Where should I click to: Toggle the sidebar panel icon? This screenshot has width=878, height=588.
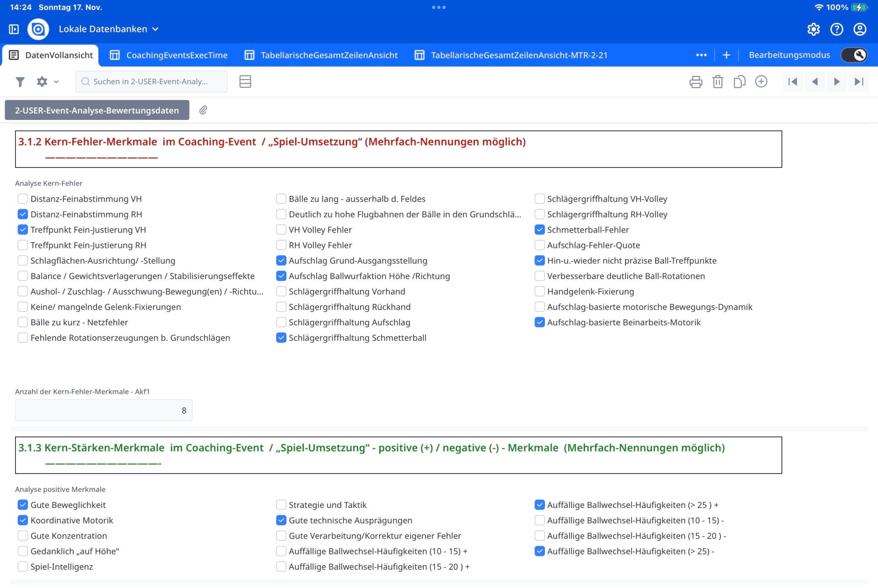pos(14,29)
